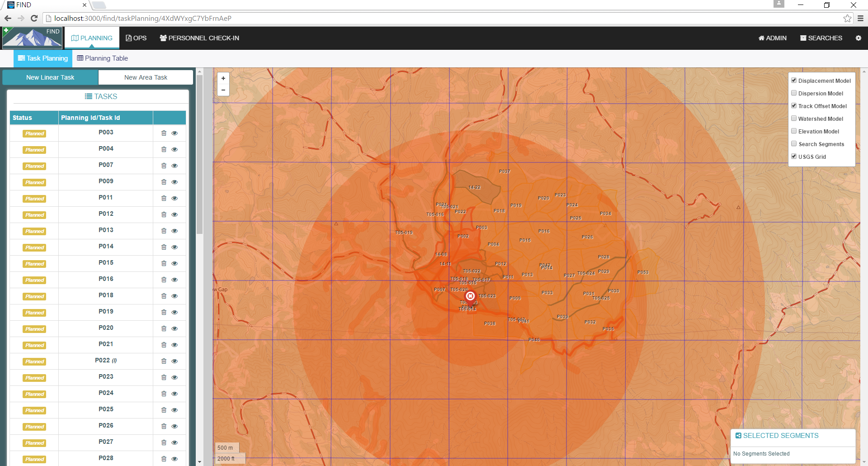Delete task P018 with trash icon
This screenshot has width=868, height=466.
tap(164, 296)
